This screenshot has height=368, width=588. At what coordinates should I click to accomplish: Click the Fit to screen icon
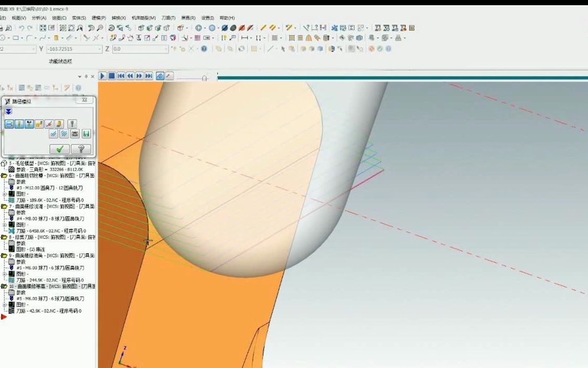point(43,28)
